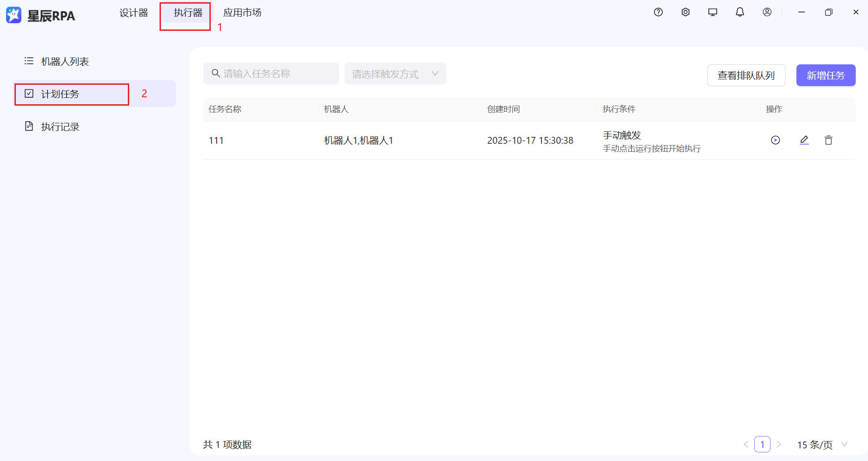The height and width of the screenshot is (461, 868).
Task: Open the notifications bell icon
Action: (x=739, y=12)
